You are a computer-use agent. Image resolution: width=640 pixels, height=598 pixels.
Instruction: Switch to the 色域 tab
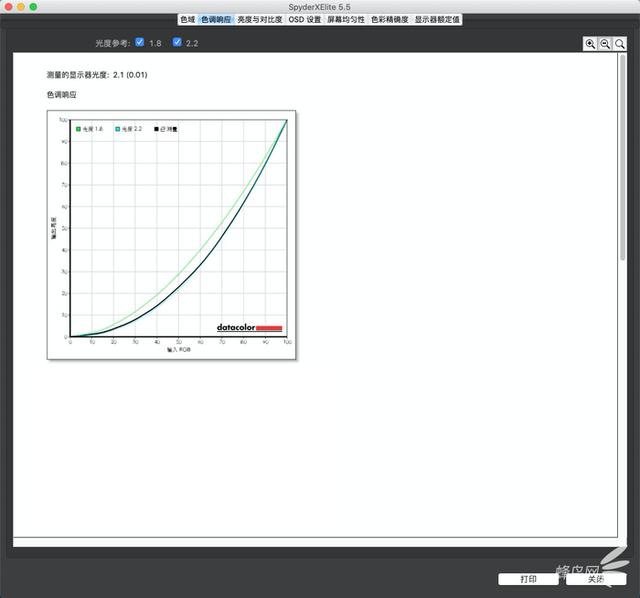tap(188, 20)
